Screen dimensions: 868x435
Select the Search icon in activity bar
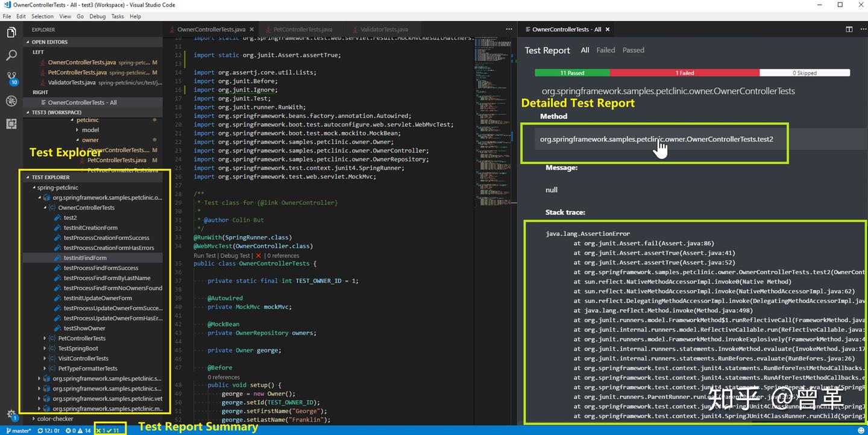pos(10,55)
